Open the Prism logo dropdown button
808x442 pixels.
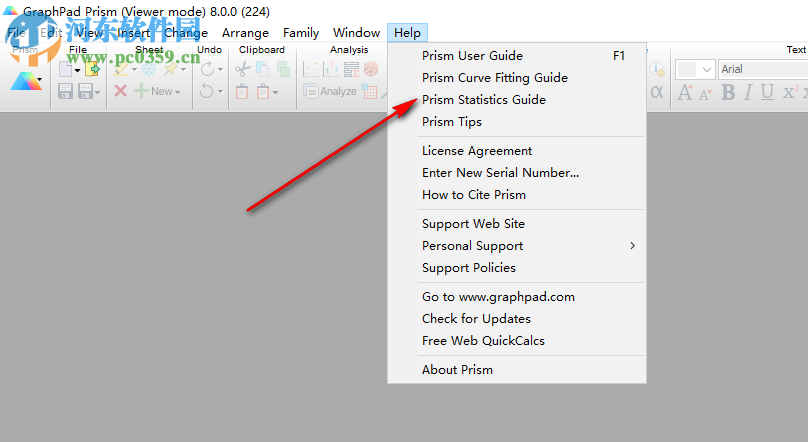(x=26, y=81)
